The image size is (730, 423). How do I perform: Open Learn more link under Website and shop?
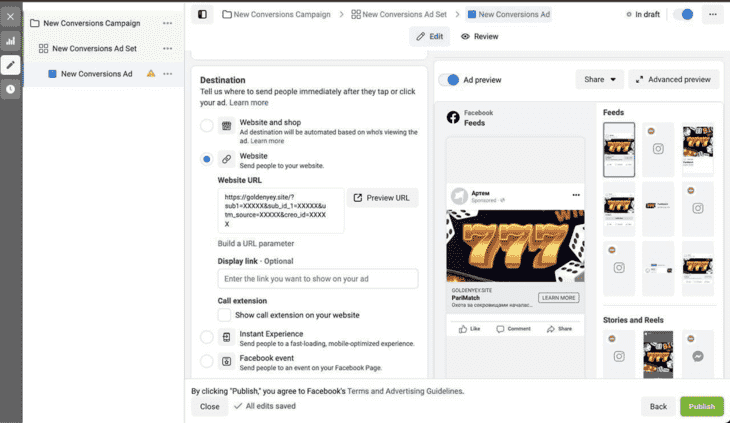click(267, 141)
